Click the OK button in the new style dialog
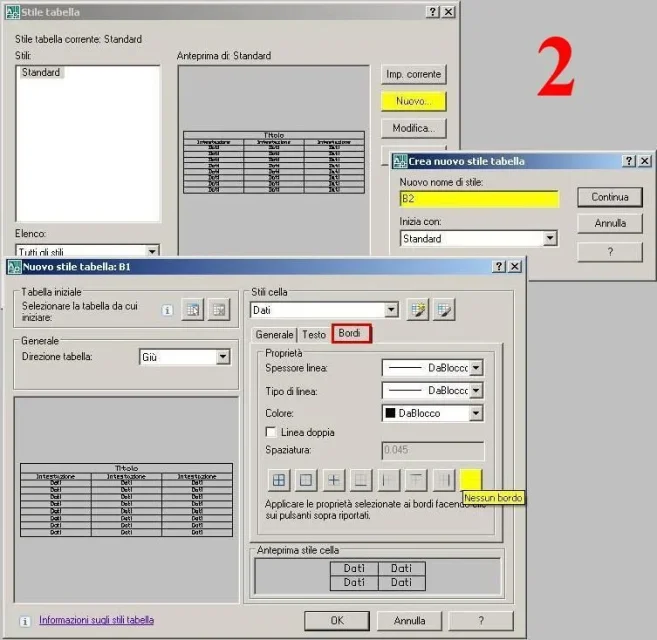Screen dimensions: 657x640 [x=337, y=620]
